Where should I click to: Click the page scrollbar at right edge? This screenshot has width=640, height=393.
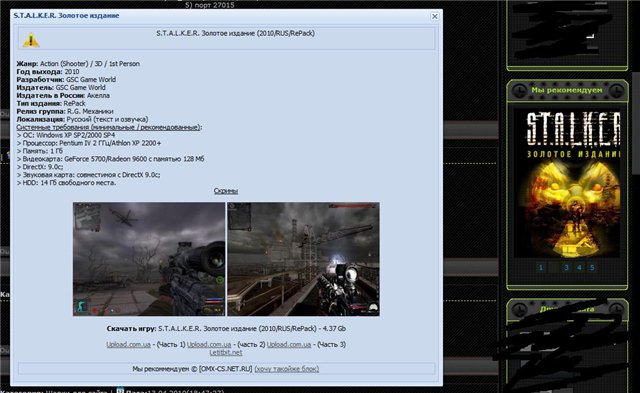click(636, 122)
